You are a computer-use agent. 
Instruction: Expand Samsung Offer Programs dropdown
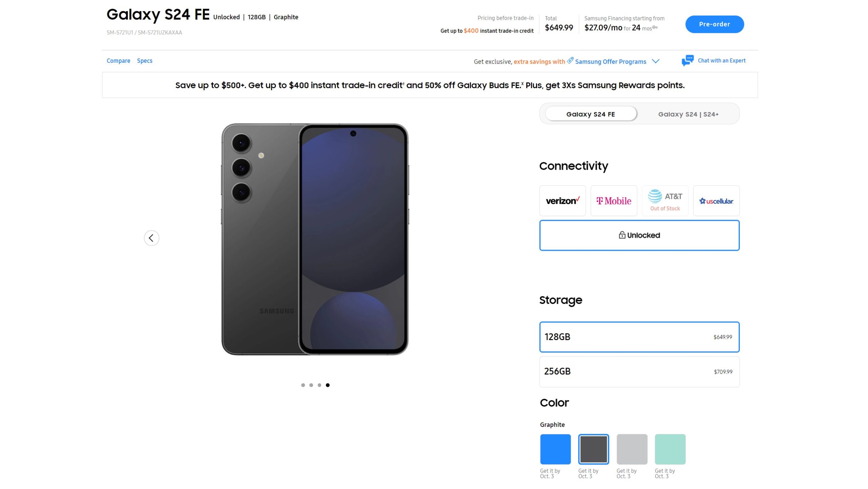(x=656, y=61)
